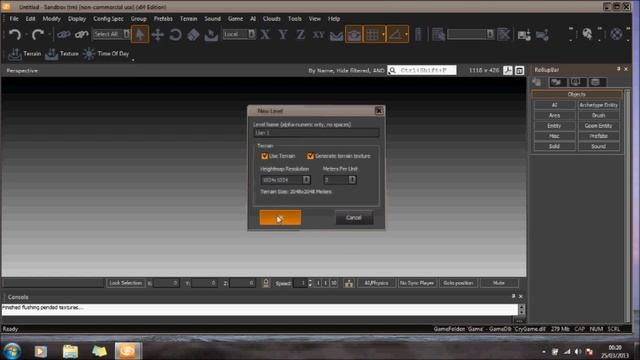The width and height of the screenshot is (640, 360).
Task: Click the viewport search field
Action: (x=422, y=71)
